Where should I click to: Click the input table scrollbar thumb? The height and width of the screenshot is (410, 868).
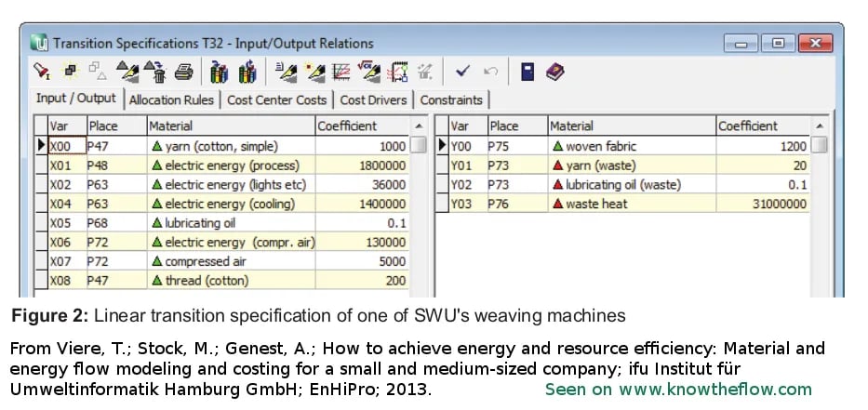tap(419, 145)
